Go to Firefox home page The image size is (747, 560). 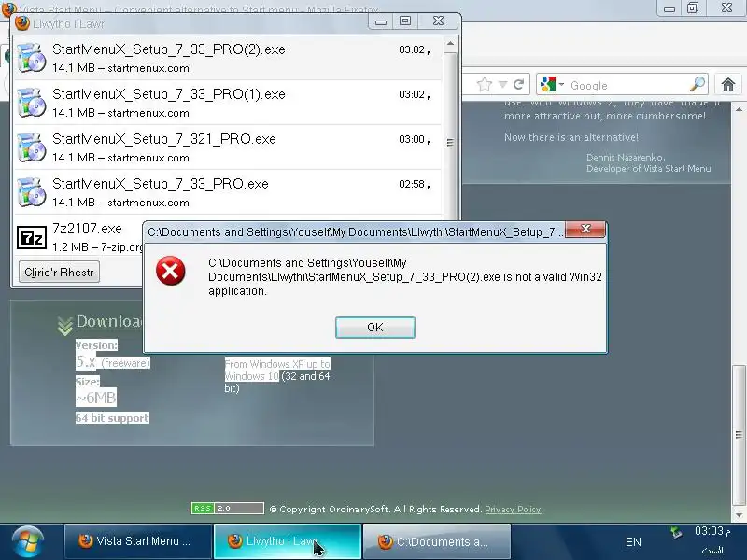coord(728,85)
